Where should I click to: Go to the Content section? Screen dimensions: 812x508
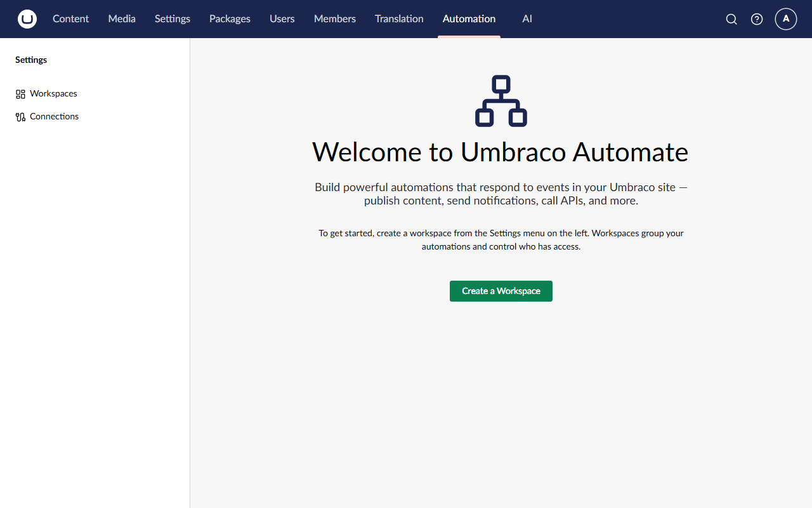(x=71, y=19)
